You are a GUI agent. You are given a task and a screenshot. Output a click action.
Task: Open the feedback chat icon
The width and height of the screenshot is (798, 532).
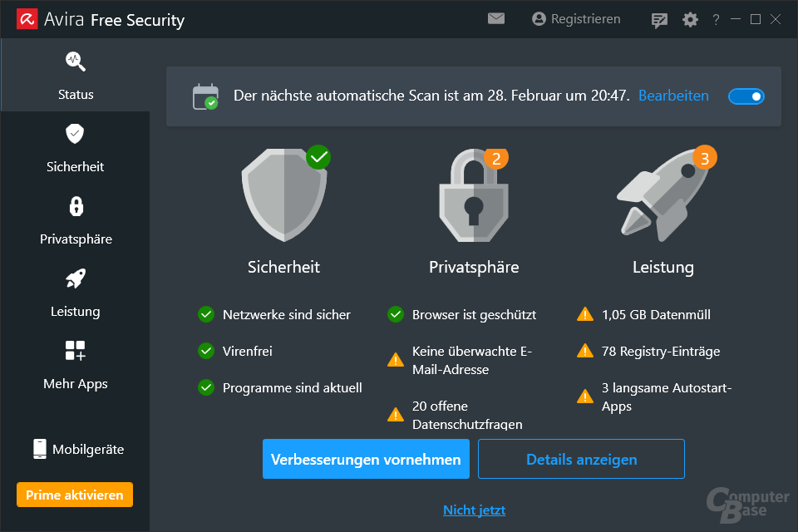click(x=660, y=20)
